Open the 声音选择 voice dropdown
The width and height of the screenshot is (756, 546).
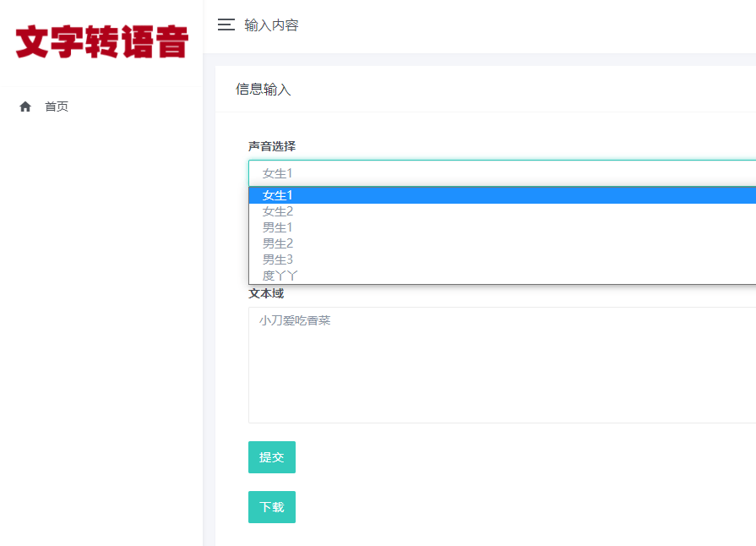click(x=422, y=173)
